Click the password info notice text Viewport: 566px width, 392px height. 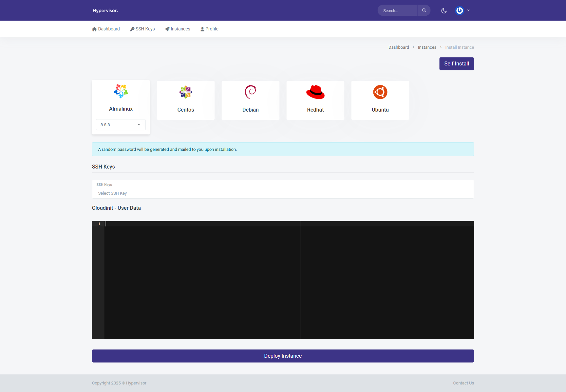click(167, 150)
